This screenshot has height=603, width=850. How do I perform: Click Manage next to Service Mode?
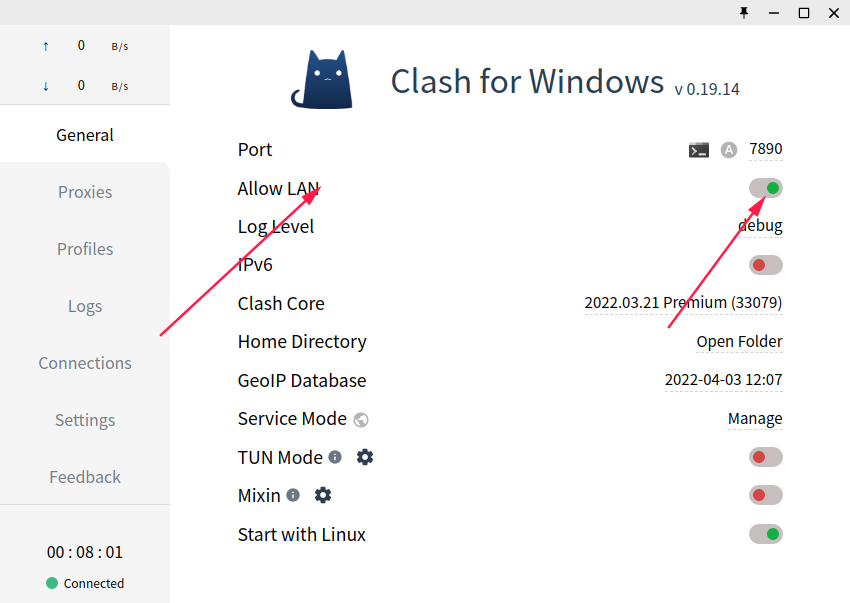pyautogui.click(x=754, y=418)
